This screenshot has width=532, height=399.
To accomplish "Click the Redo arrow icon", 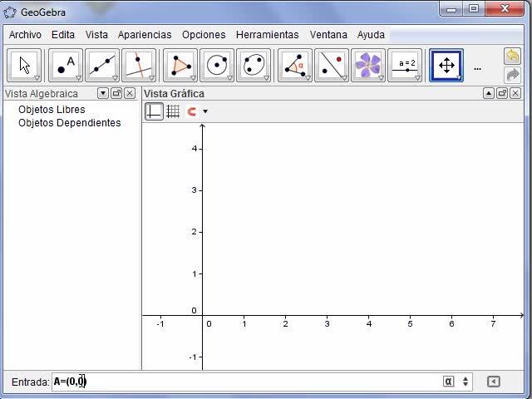I will (x=512, y=75).
